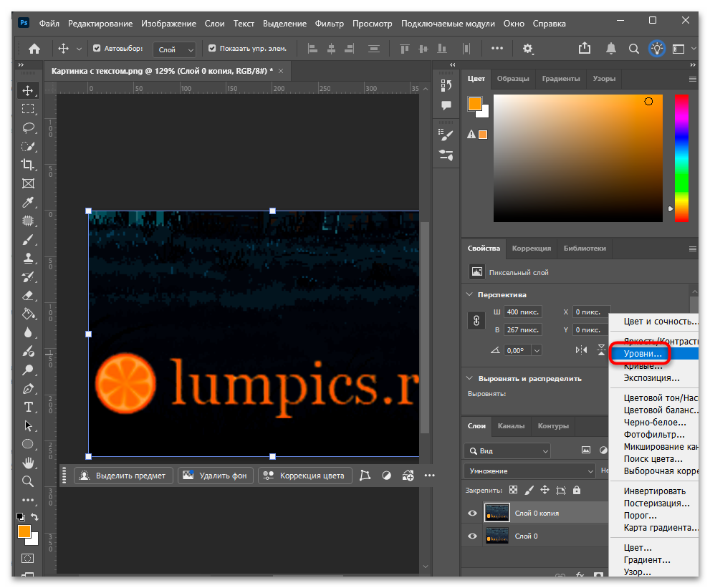This screenshot has width=710, height=588.
Task: Select the Crop tool
Action: coord(28,165)
